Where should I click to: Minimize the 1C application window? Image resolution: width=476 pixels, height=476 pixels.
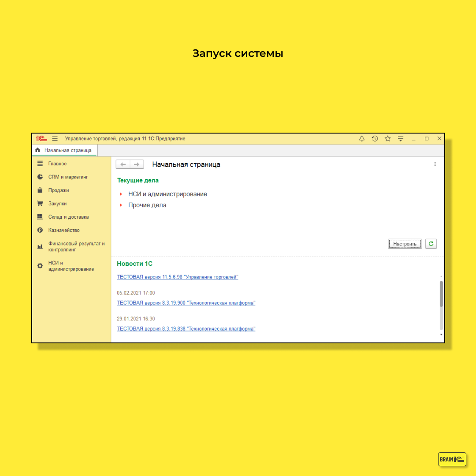(x=413, y=139)
